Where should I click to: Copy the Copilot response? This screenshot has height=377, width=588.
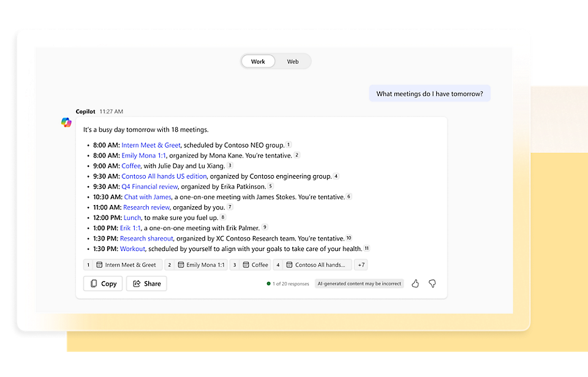103,284
